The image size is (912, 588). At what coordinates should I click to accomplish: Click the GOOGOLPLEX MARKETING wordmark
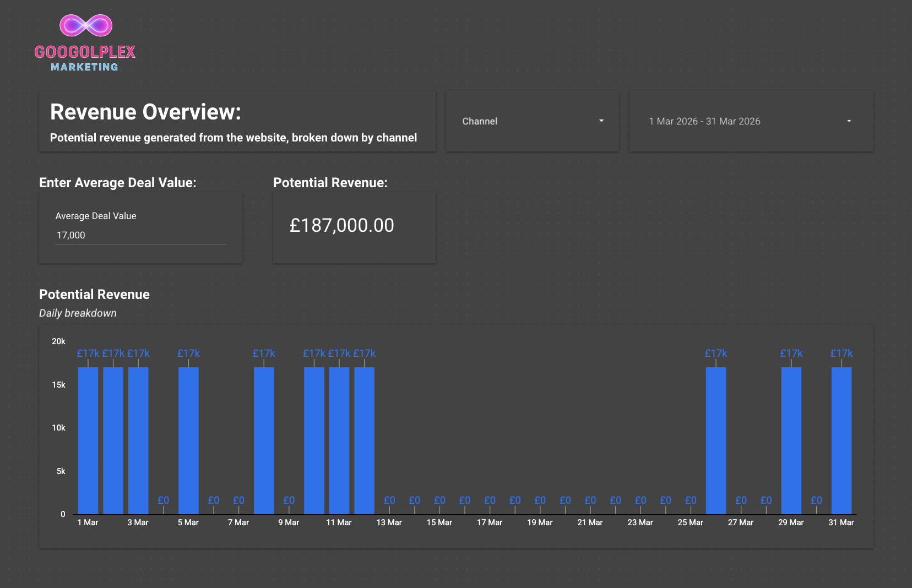85,57
